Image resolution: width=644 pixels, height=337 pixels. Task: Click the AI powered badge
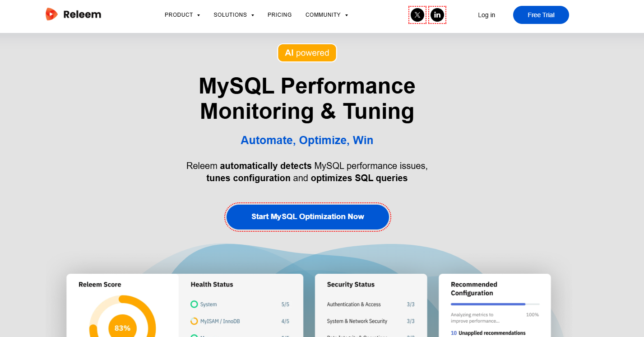tap(307, 53)
